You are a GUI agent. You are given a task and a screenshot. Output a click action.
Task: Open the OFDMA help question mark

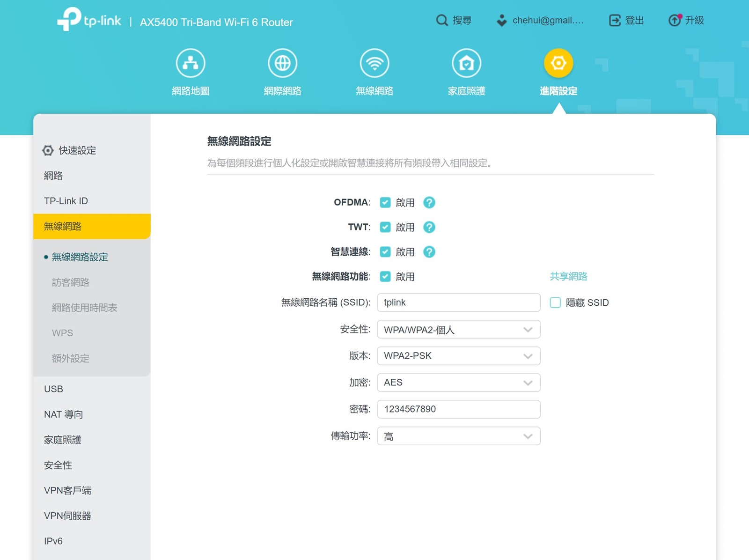coord(429,202)
